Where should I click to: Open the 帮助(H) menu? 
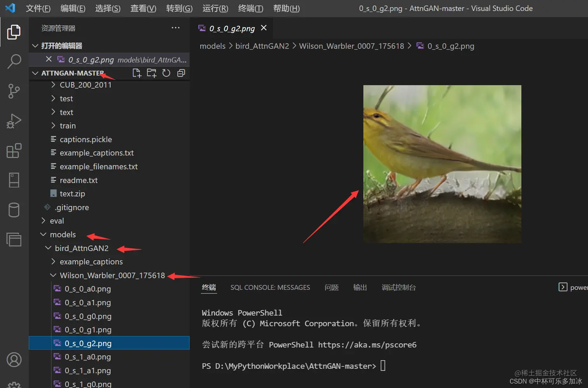click(x=286, y=9)
